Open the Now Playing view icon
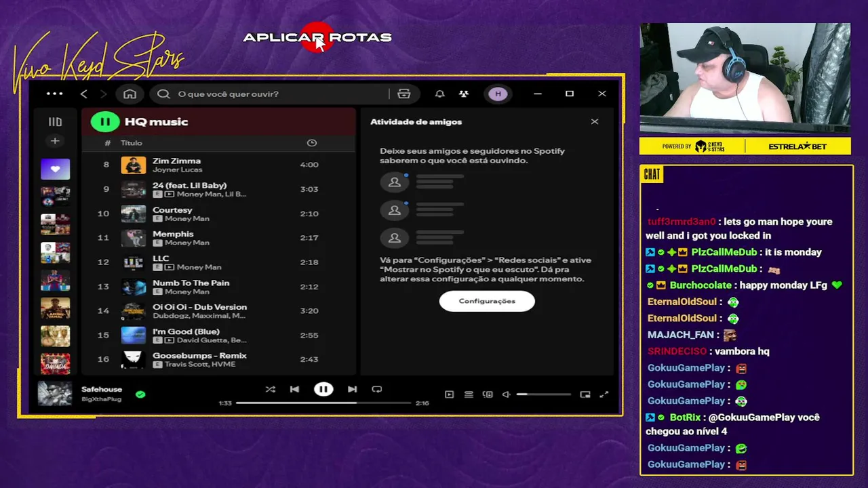Screen dimensions: 868x488 [x=449, y=394]
